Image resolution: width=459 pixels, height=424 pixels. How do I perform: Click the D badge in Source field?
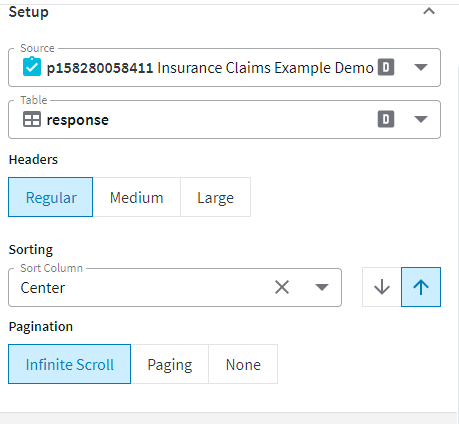[x=386, y=67]
